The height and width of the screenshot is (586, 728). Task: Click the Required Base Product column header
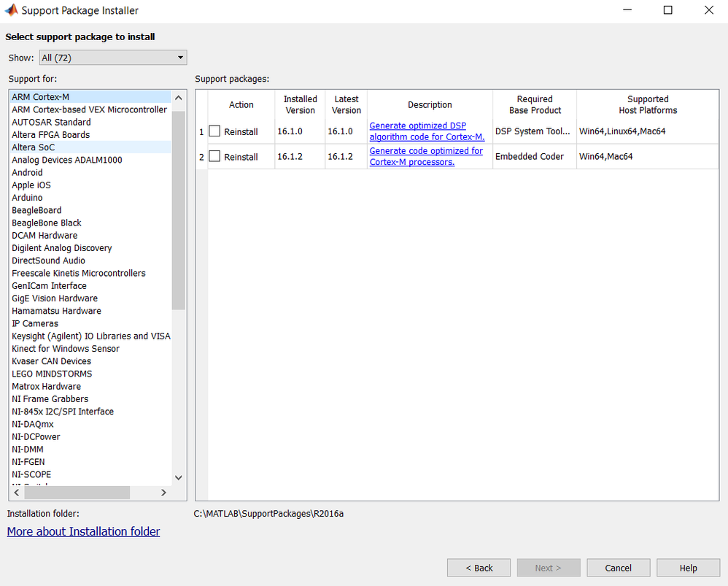[x=535, y=104]
